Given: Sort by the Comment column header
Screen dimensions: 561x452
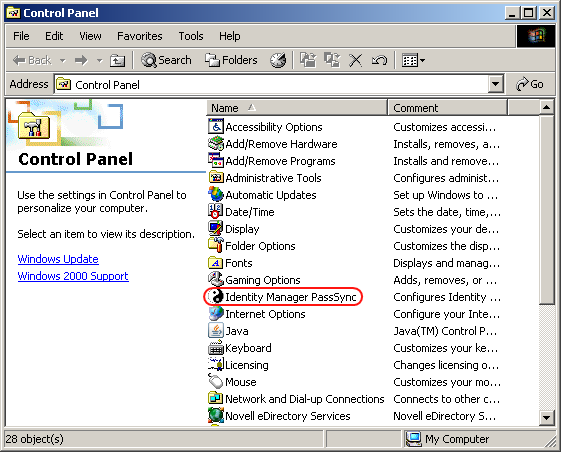Looking at the screenshot, I should pos(447,107).
